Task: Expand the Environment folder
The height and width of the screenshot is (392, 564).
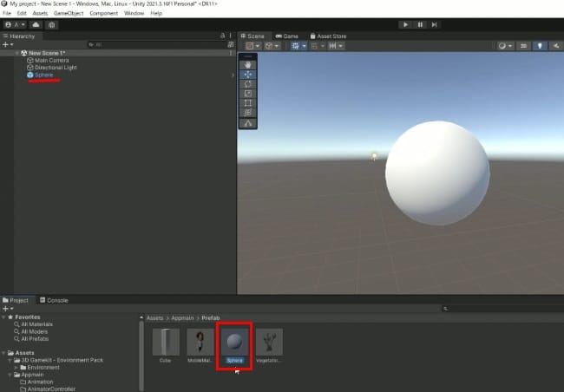Action: 16,367
